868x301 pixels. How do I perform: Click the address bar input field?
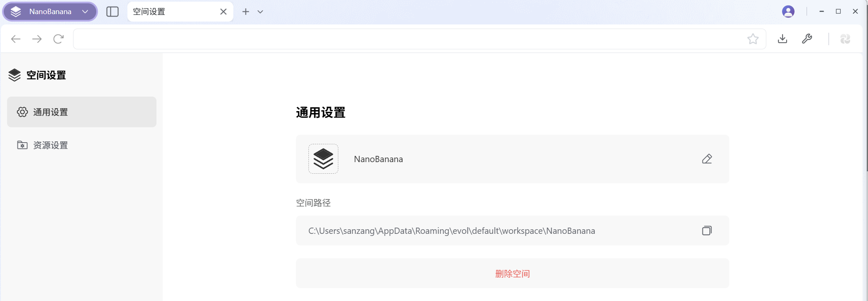point(407,39)
